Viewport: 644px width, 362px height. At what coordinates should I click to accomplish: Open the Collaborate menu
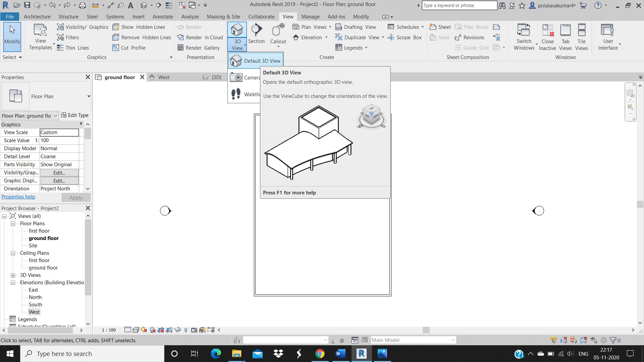[x=261, y=16]
